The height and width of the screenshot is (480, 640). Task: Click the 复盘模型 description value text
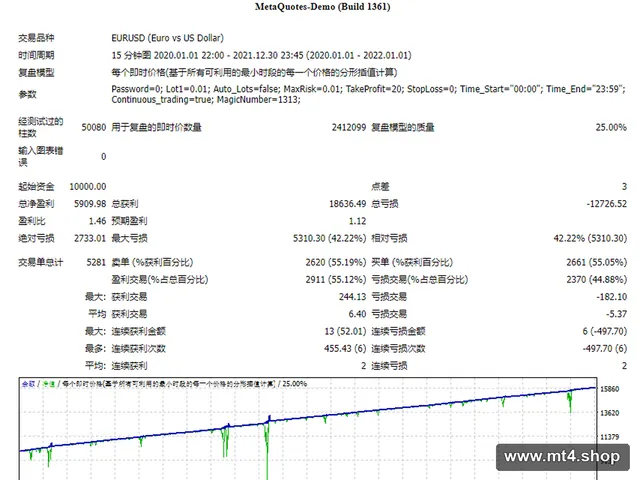[254, 73]
